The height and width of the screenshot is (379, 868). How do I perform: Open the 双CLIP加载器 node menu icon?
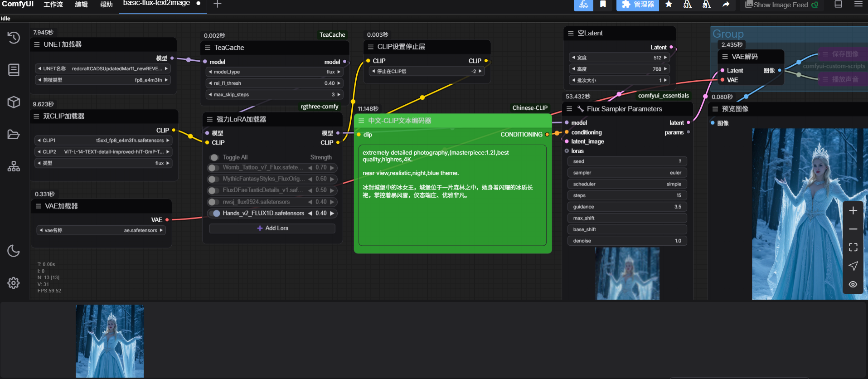[36, 117]
